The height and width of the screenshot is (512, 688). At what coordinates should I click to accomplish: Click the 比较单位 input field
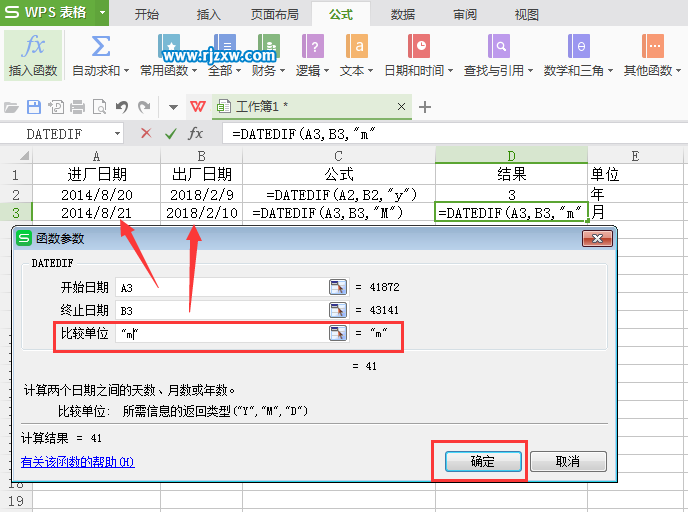(x=222, y=333)
